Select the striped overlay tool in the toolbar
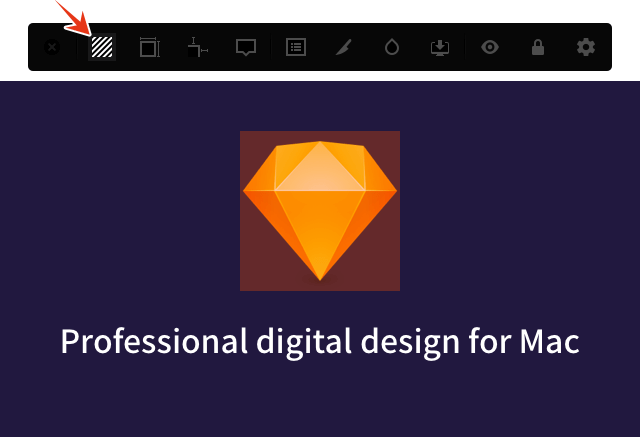Viewport: 640px width, 437px height. [101, 47]
